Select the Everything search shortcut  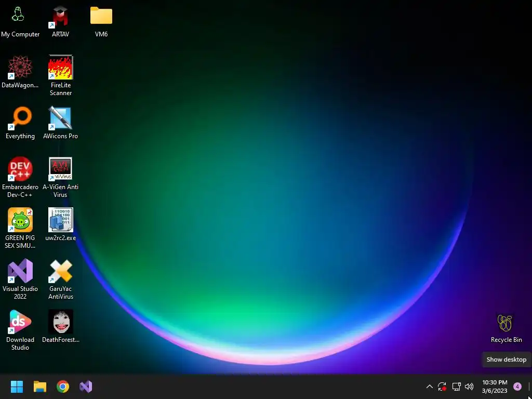point(20,118)
